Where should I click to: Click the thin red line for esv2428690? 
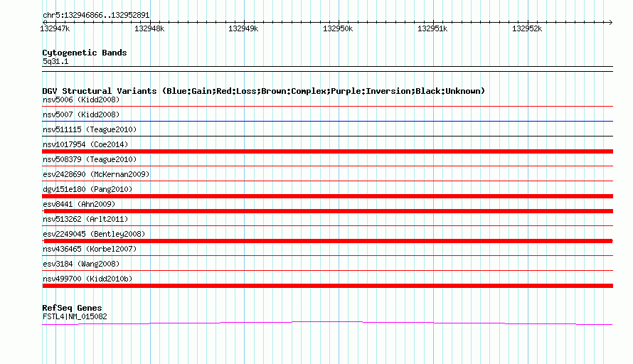coord(327,181)
